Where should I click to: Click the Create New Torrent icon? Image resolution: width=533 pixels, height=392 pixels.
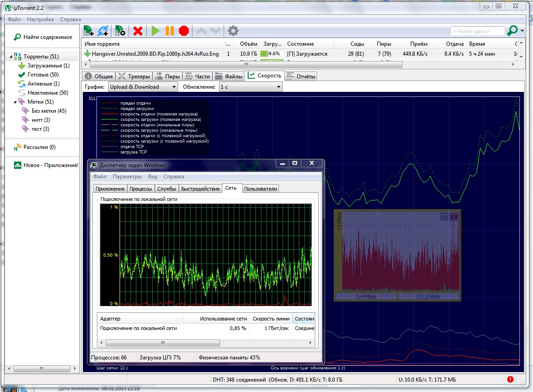pos(120,31)
